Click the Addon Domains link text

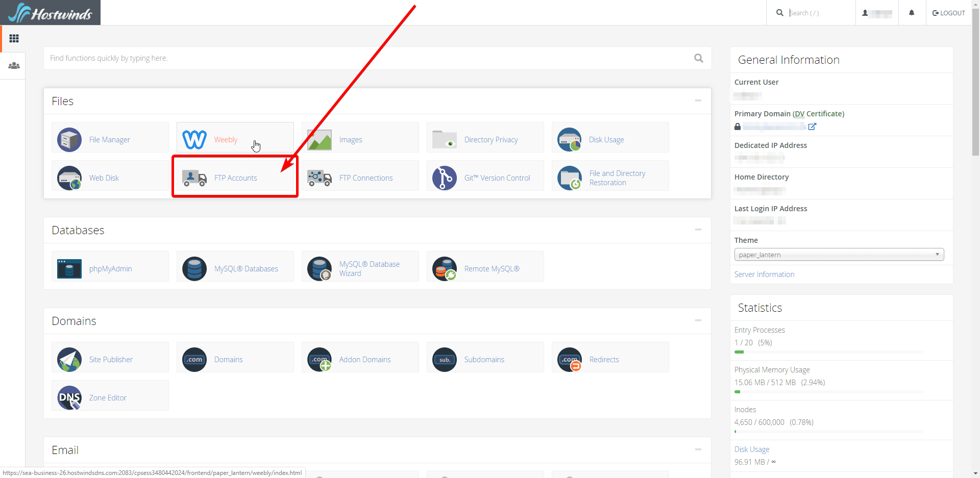[365, 360]
